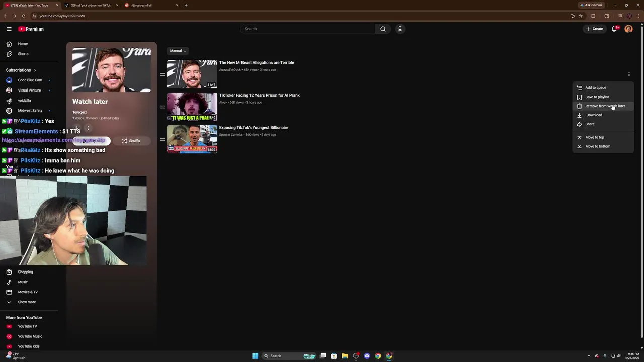This screenshot has width=644, height=362.
Task: Switch to the r/LivestreamFail tab
Action: click(150, 5)
